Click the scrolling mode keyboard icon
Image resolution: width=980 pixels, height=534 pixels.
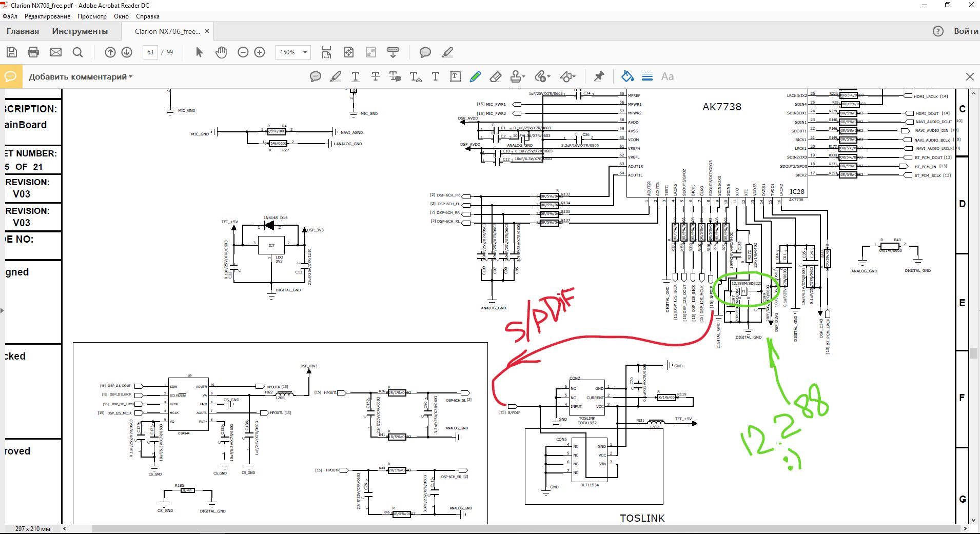coord(393,52)
